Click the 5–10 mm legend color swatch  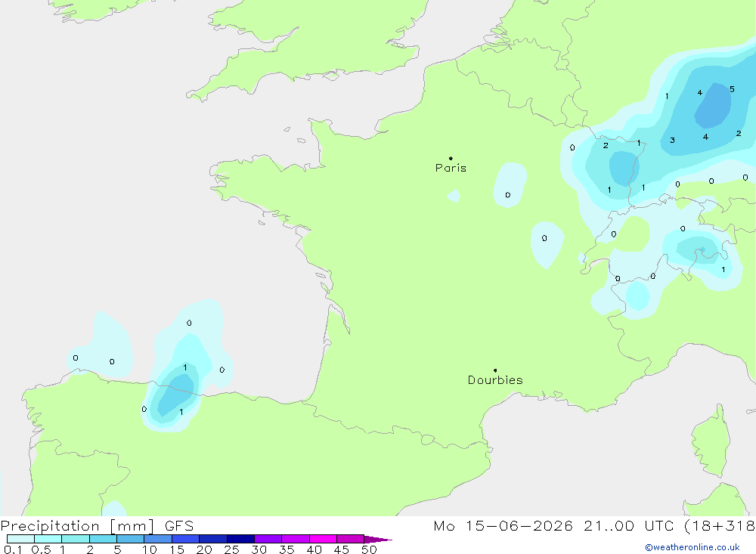(x=131, y=539)
